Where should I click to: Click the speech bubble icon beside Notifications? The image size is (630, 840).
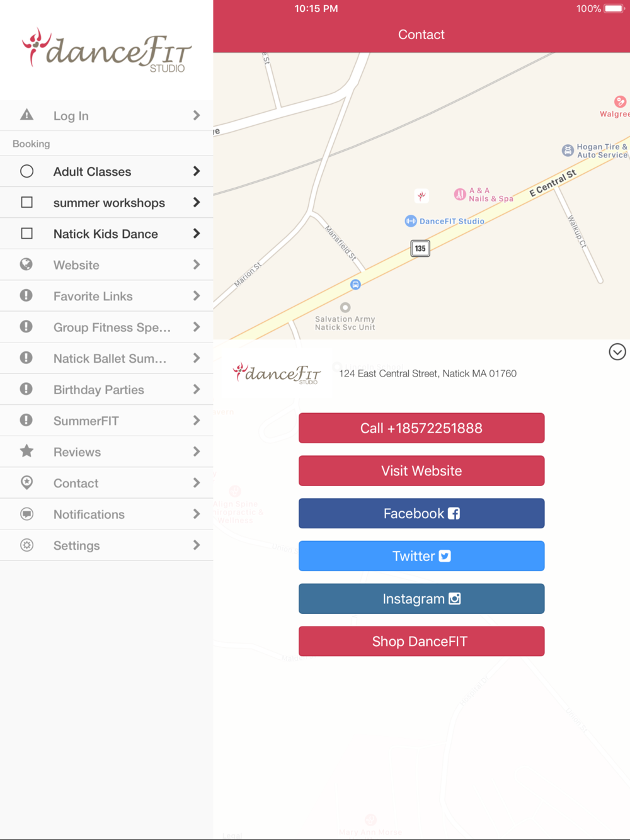(x=26, y=514)
